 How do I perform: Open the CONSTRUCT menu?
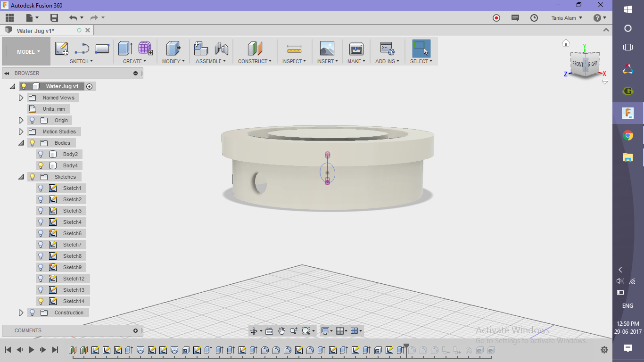tap(255, 61)
